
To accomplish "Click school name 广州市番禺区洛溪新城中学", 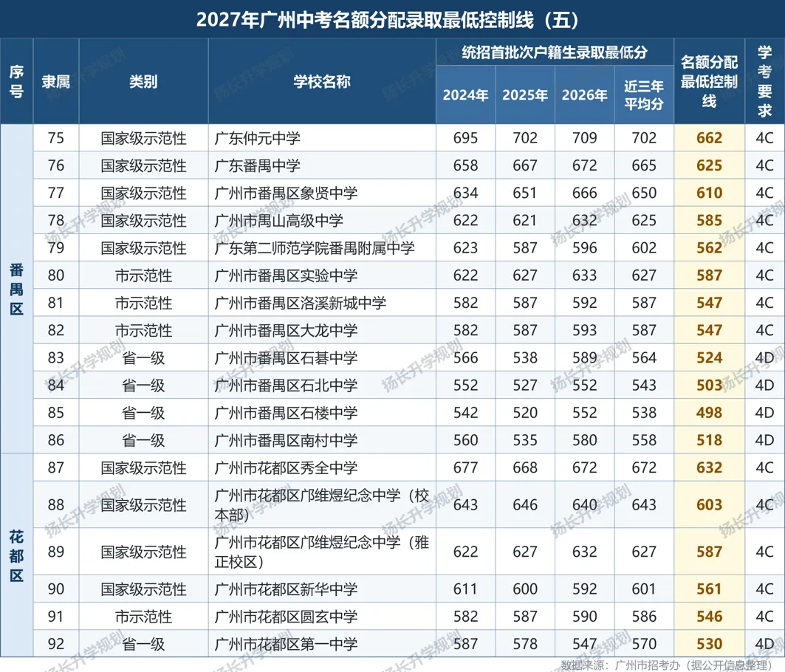I will (x=301, y=303).
